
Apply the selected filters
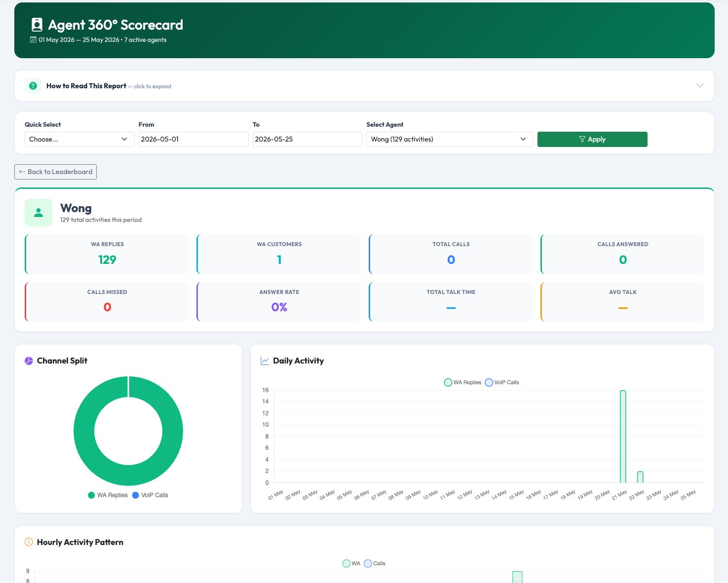point(592,139)
